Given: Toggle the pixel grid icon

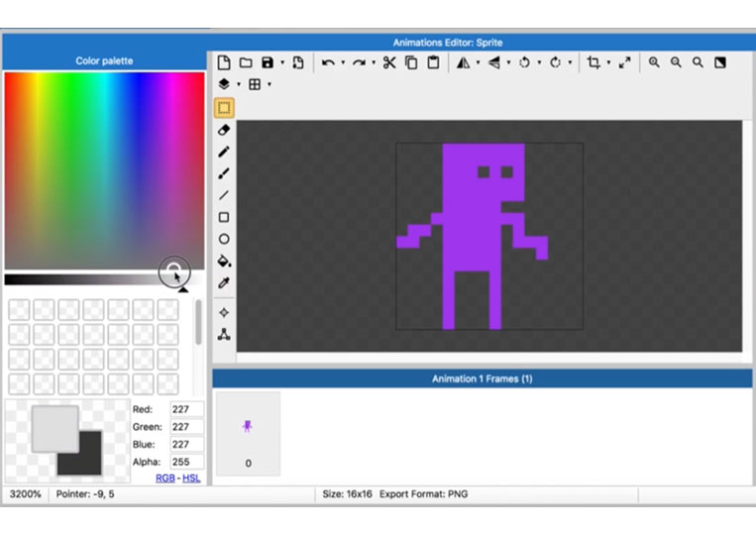Looking at the screenshot, I should 255,84.
